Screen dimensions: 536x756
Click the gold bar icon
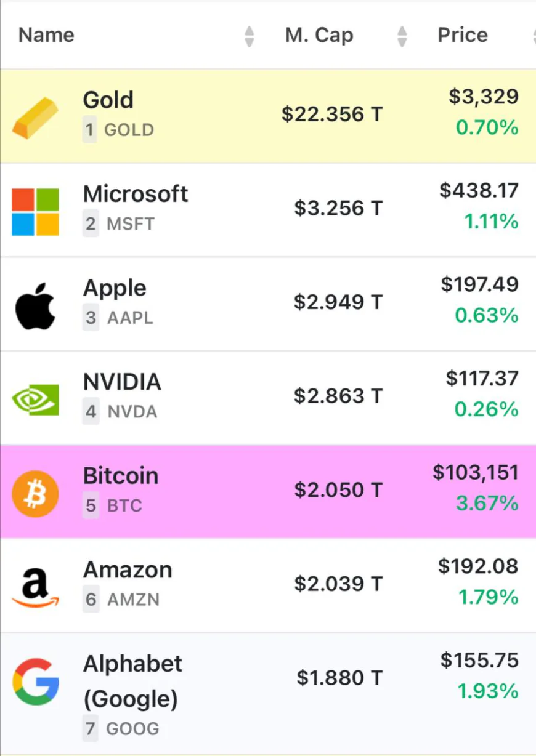pyautogui.click(x=36, y=116)
